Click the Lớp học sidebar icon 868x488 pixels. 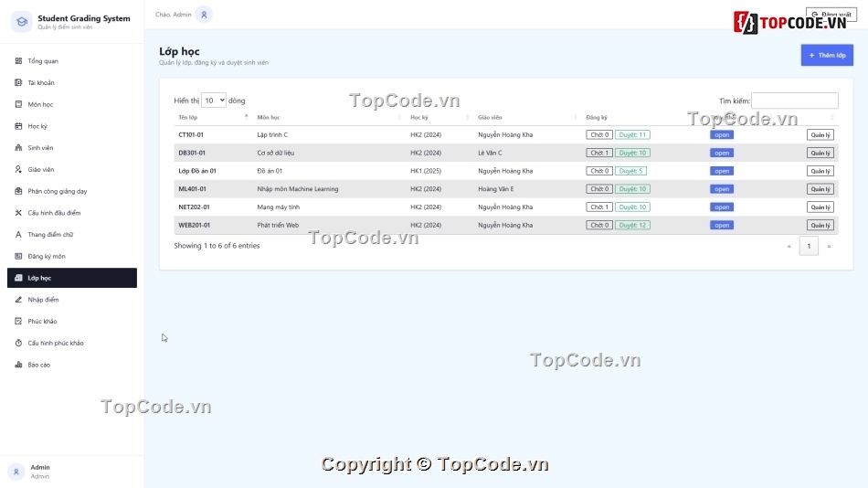(18, 278)
